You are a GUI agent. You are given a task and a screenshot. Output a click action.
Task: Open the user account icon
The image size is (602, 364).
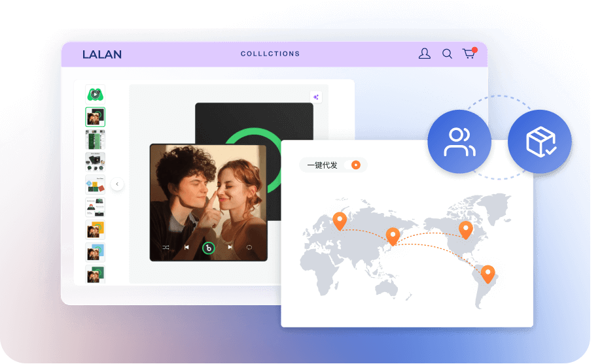tap(425, 54)
